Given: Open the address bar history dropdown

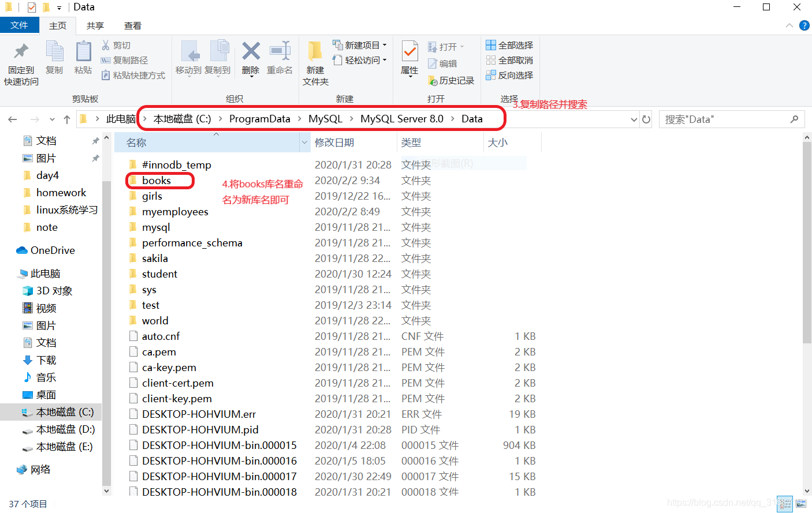Looking at the screenshot, I should pos(634,119).
